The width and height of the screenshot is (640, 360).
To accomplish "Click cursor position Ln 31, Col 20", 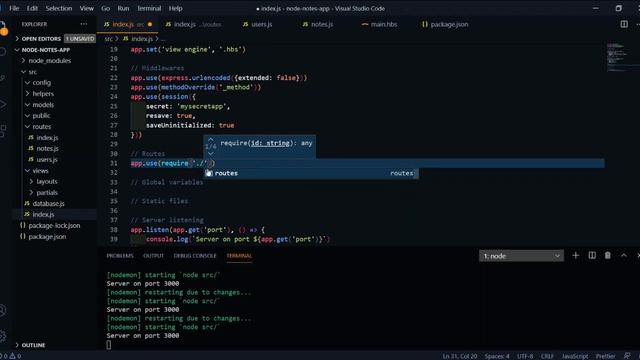I will pos(460,356).
